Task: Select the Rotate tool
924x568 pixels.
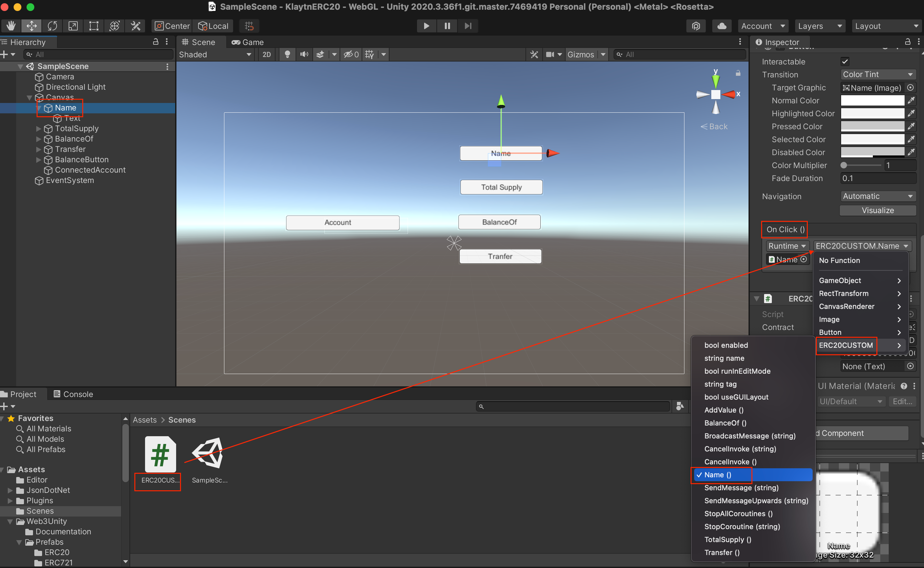Action: tap(52, 26)
